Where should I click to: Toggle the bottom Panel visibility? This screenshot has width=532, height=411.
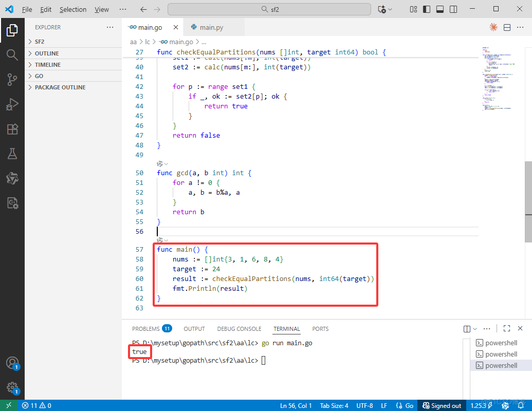pyautogui.click(x=439, y=9)
